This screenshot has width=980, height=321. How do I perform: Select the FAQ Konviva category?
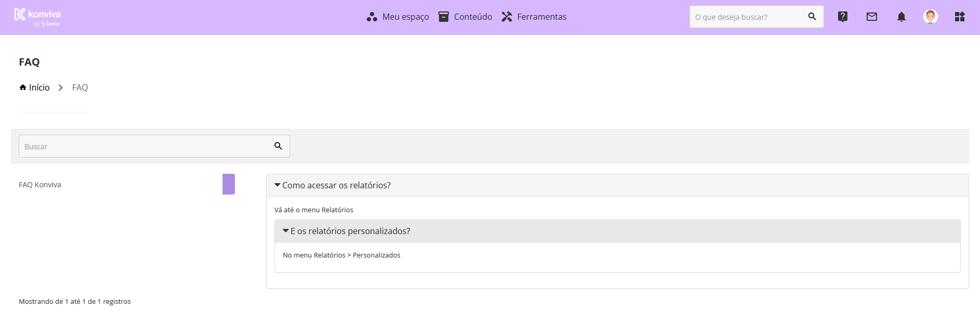40,185
